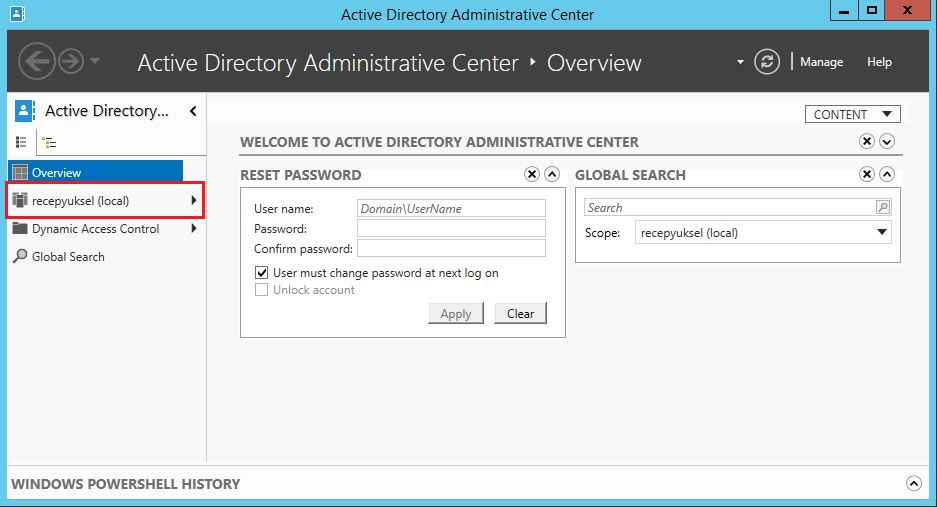
Task: Expand recepyuksel (local) node arrow
Action: (x=194, y=200)
